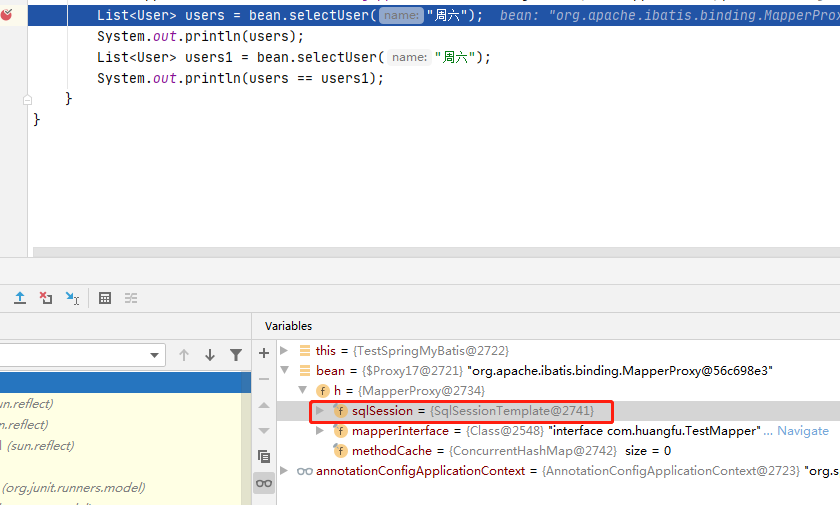Click the users1 selectUser code line
The height and width of the screenshot is (505, 840).
tap(294, 57)
